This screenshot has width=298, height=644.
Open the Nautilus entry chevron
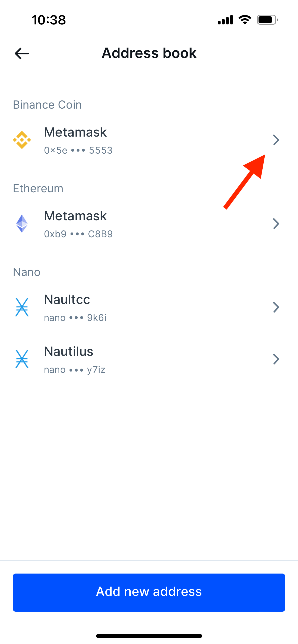pyautogui.click(x=276, y=359)
